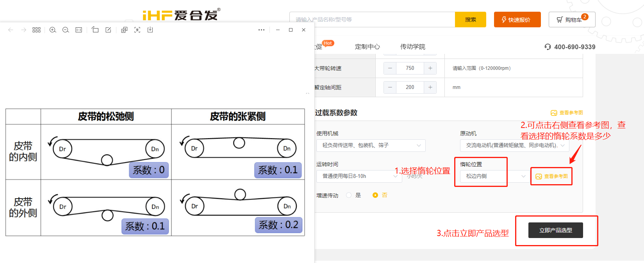Expand the 惰轮位置 dropdown
Screen dimensions: 644x263
coord(494,176)
